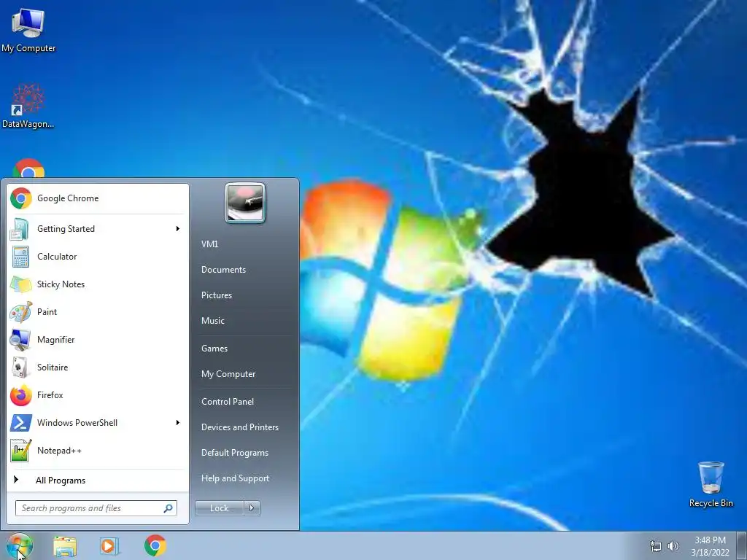This screenshot has height=560, width=747.
Task: Expand the Getting Started jump list arrow
Action: tap(178, 229)
